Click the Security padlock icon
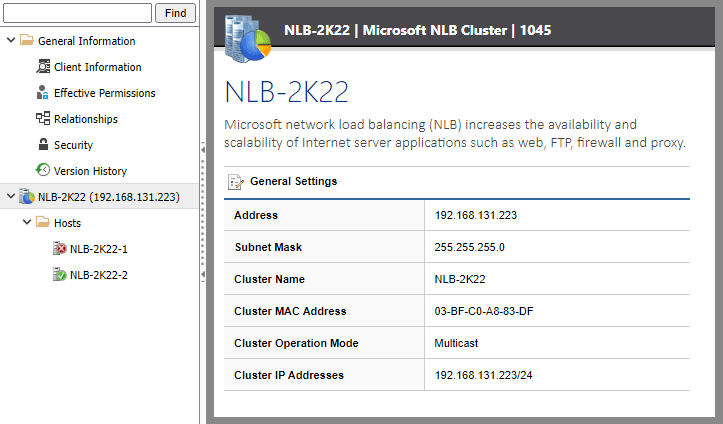The image size is (723, 424). 43,144
